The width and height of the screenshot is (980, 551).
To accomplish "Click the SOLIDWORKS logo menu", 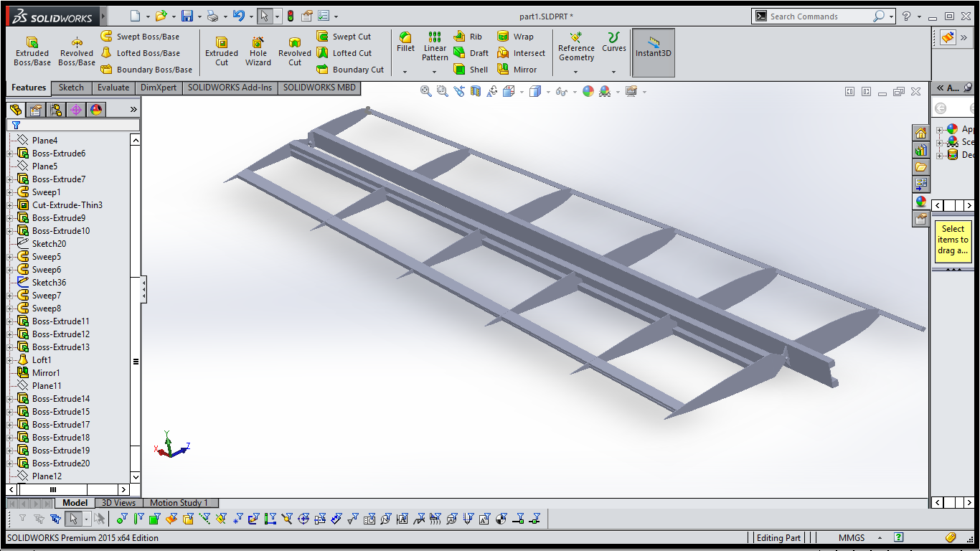I will click(52, 16).
